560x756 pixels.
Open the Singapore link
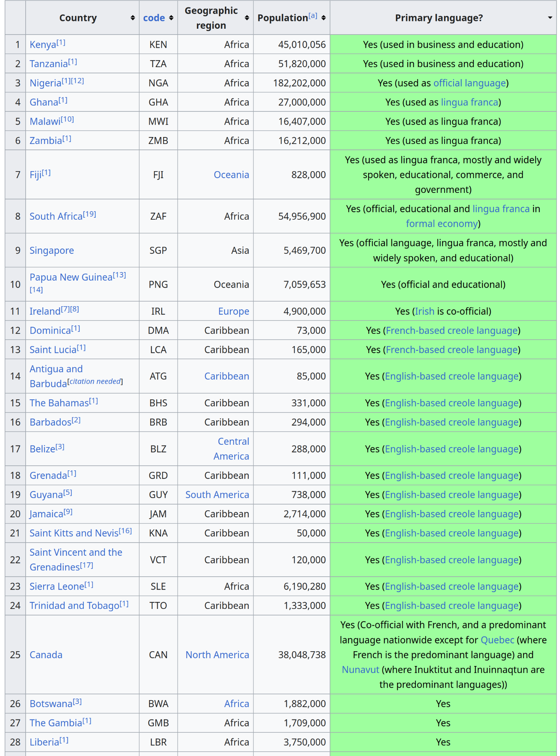tap(52, 250)
